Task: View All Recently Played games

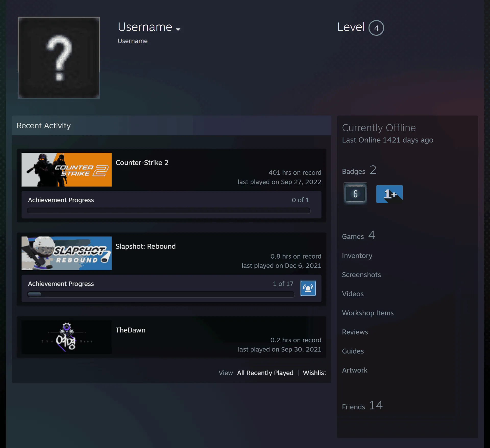Action: click(265, 373)
